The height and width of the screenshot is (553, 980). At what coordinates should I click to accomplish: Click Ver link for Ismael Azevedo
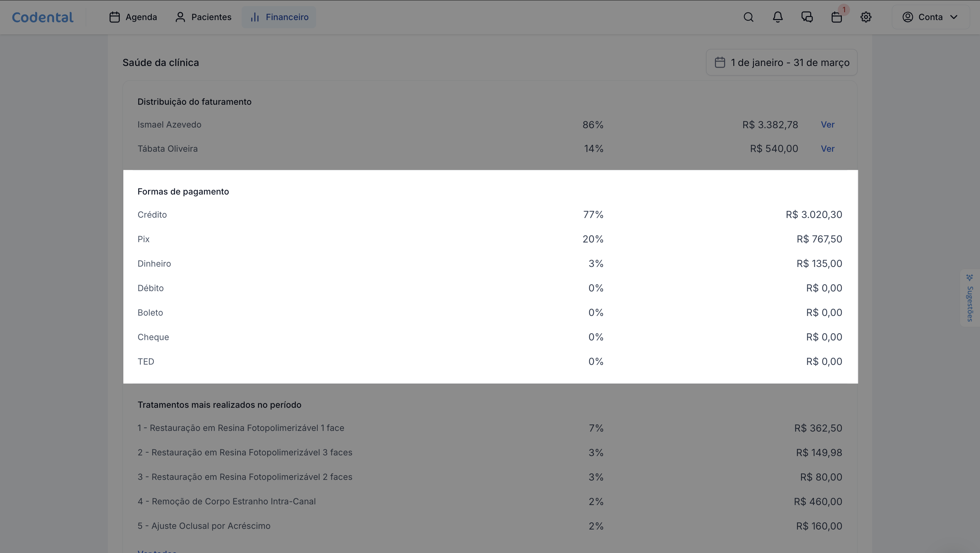[x=828, y=125]
